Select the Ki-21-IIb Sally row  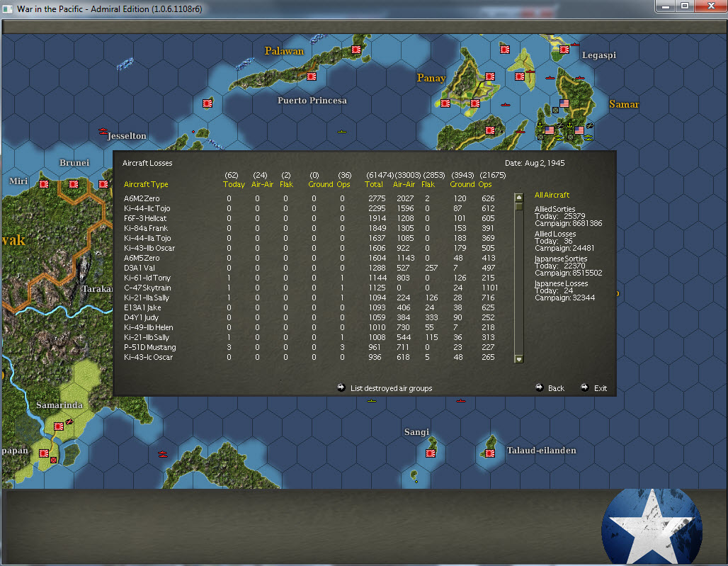coord(311,337)
